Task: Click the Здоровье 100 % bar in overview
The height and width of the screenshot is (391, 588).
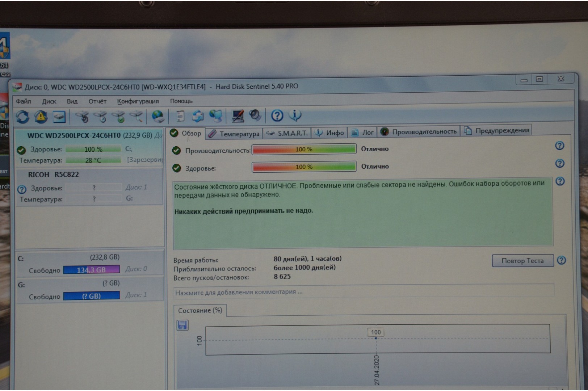Action: click(x=304, y=167)
